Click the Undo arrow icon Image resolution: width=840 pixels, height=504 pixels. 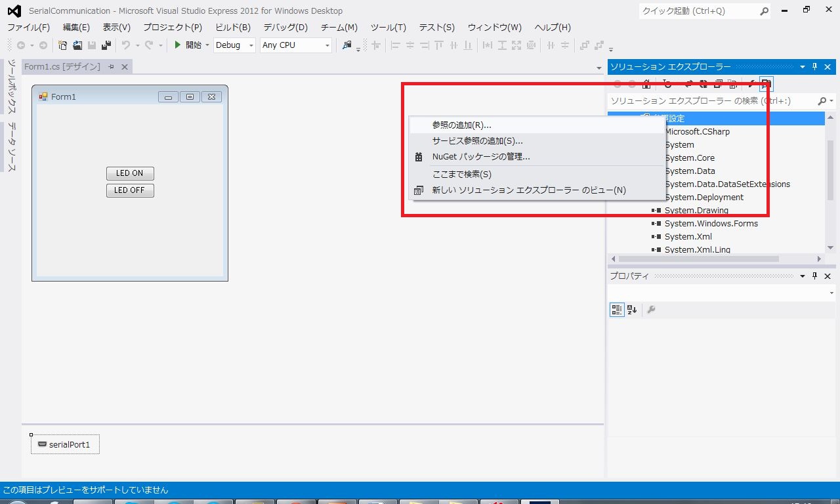pyautogui.click(x=126, y=45)
